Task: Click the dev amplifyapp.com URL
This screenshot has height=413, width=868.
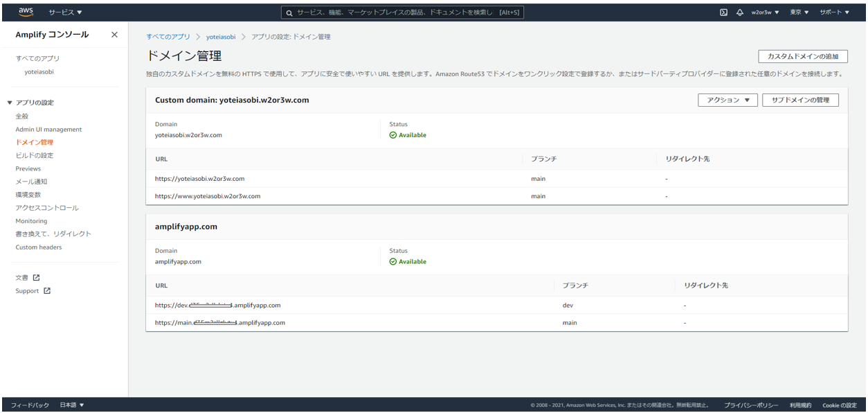Action: click(x=217, y=305)
